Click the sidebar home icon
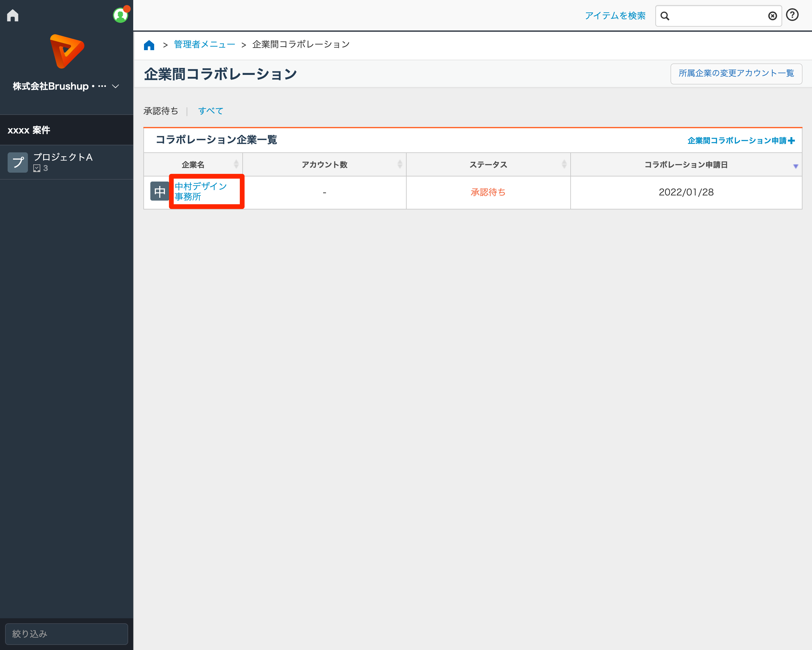The height and width of the screenshot is (650, 812). (13, 16)
